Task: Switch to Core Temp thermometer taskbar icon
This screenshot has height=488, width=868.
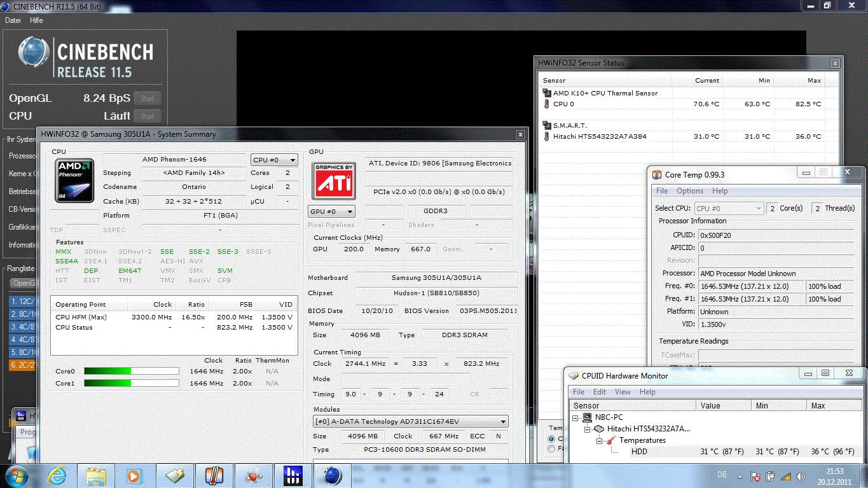Action: 214,475
